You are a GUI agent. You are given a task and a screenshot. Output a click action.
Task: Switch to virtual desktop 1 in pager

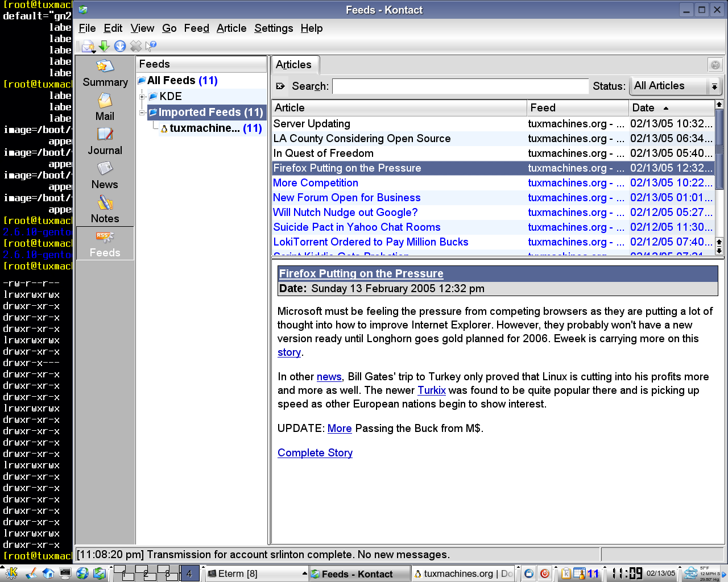pos(124,573)
